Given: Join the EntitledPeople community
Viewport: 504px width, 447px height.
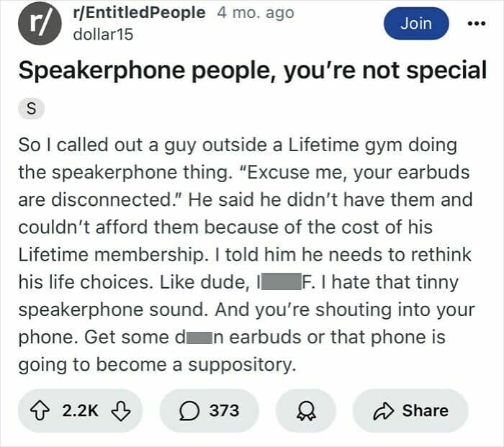Looking at the screenshot, I should [x=415, y=24].
